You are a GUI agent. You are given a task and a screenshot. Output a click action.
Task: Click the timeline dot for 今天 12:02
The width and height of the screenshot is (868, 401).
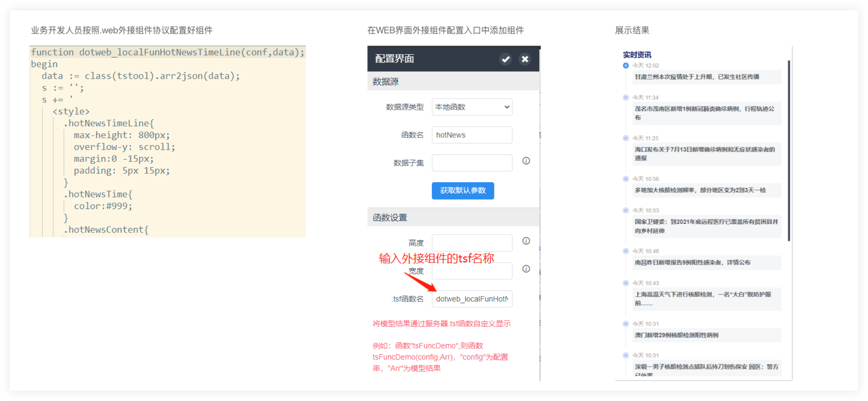(626, 66)
